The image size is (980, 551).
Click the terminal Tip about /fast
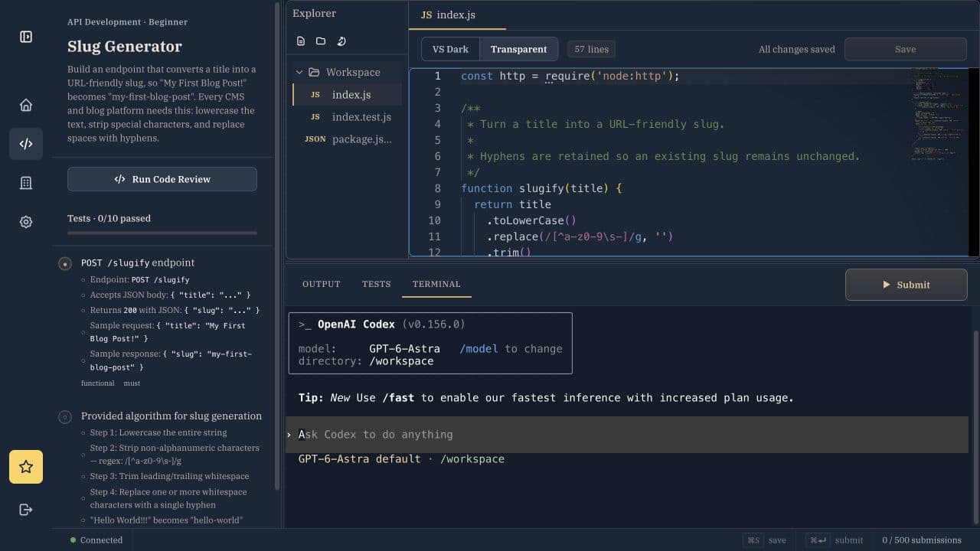[546, 398]
